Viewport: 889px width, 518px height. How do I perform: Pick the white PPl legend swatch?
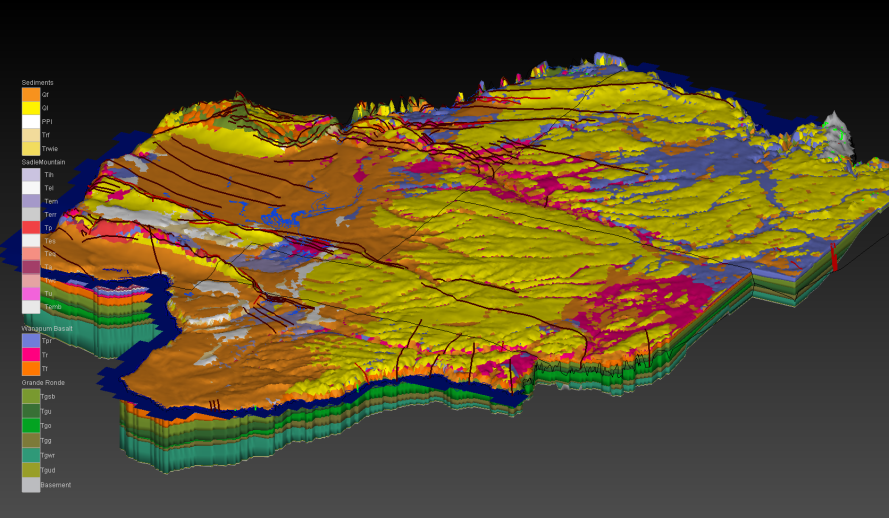click(x=31, y=121)
